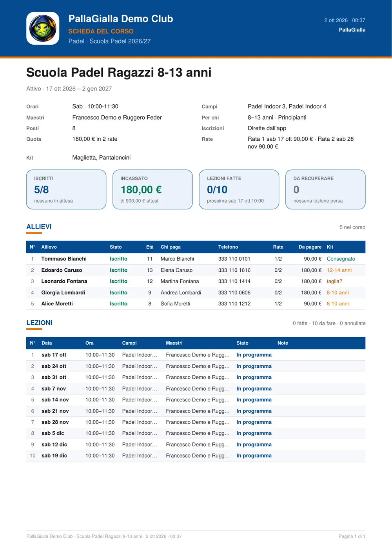Select the '5 nel corso' count

[352, 227]
